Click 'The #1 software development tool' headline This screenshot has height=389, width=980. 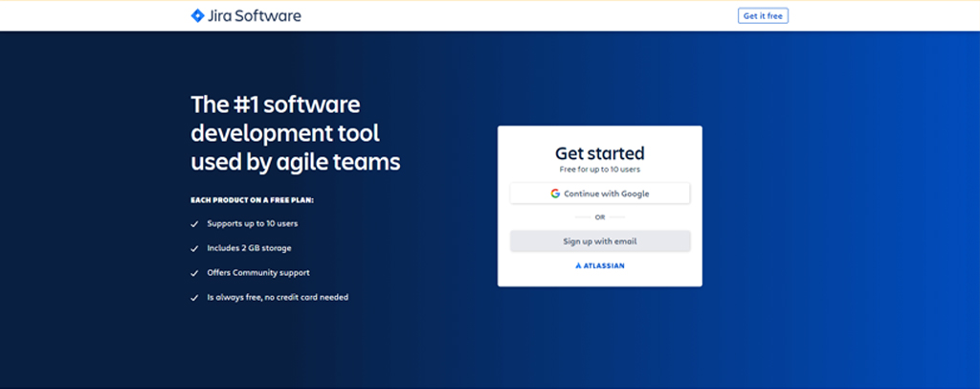click(296, 133)
